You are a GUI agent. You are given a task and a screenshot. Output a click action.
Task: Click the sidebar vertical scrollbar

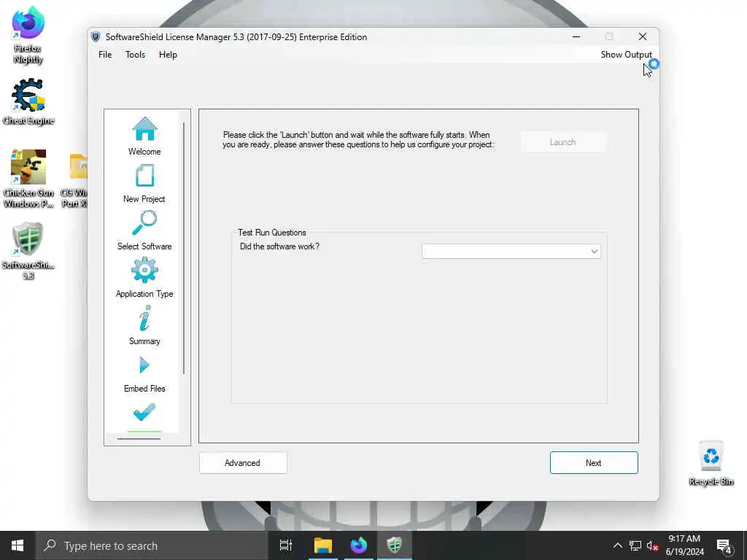point(184,248)
